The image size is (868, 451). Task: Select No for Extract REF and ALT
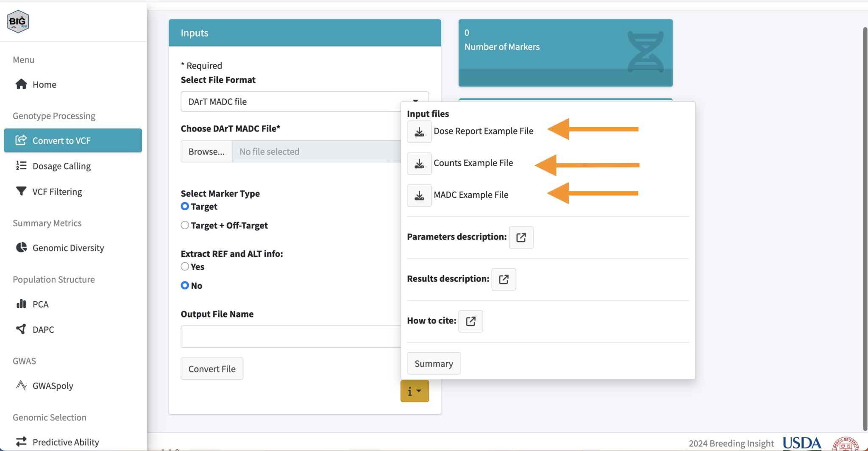pos(185,285)
